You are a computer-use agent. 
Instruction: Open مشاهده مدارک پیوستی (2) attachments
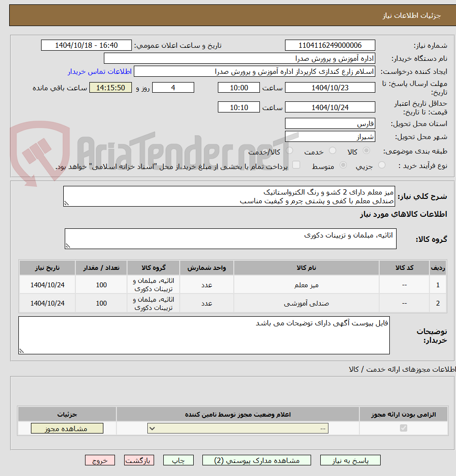pos(256,460)
